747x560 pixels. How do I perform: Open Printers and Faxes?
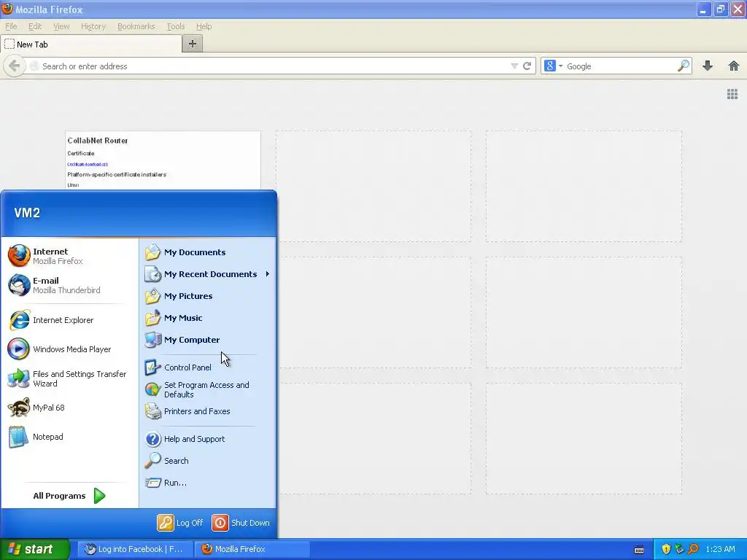[208, 411]
